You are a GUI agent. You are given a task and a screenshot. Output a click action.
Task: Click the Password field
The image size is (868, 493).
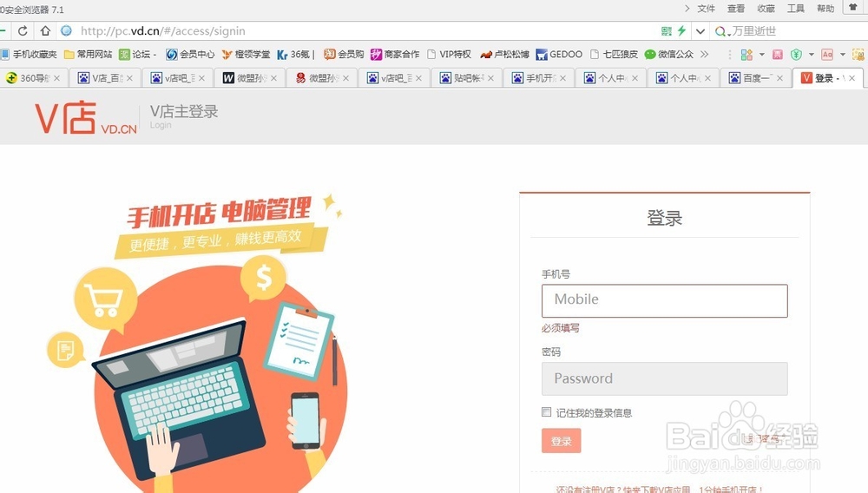pos(664,378)
